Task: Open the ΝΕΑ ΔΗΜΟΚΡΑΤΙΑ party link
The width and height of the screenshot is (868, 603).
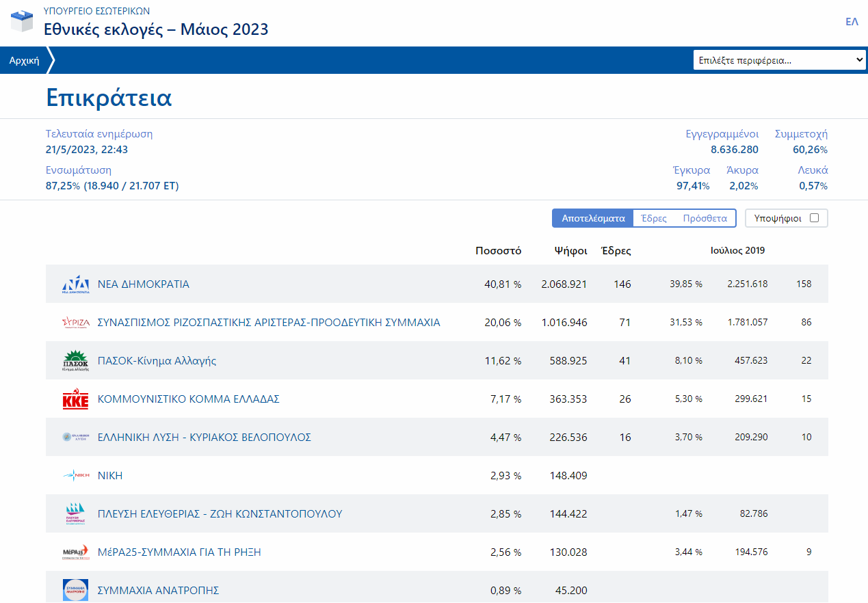Action: pyautogui.click(x=143, y=284)
